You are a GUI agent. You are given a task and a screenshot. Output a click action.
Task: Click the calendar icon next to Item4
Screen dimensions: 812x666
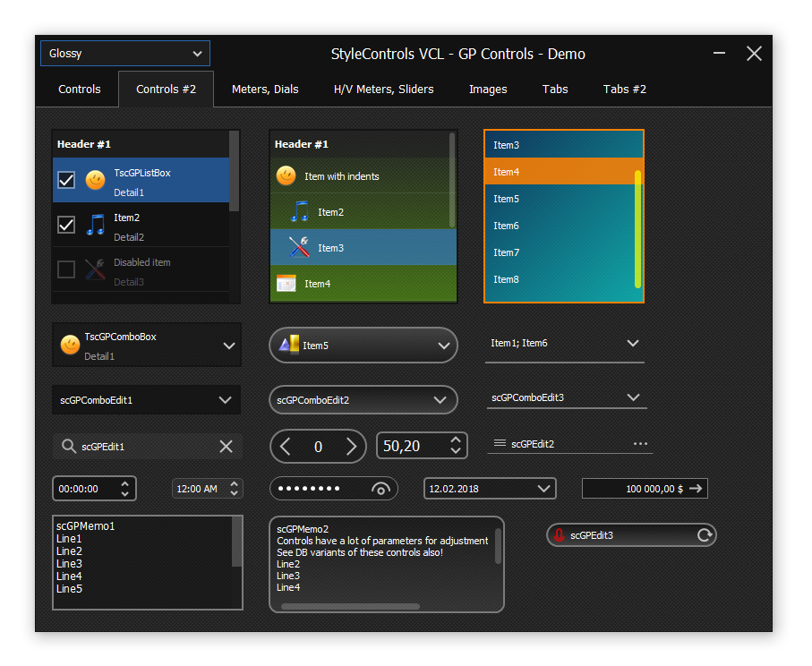coord(286,283)
